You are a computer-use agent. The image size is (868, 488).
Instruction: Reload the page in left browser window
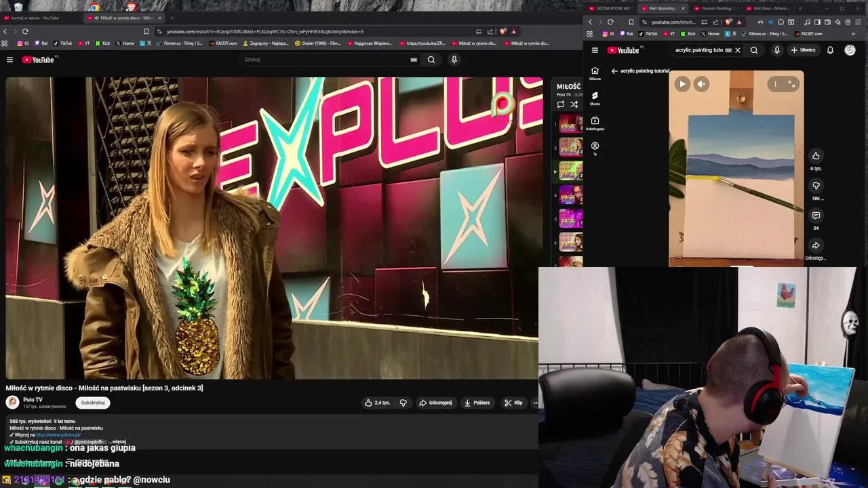click(25, 31)
